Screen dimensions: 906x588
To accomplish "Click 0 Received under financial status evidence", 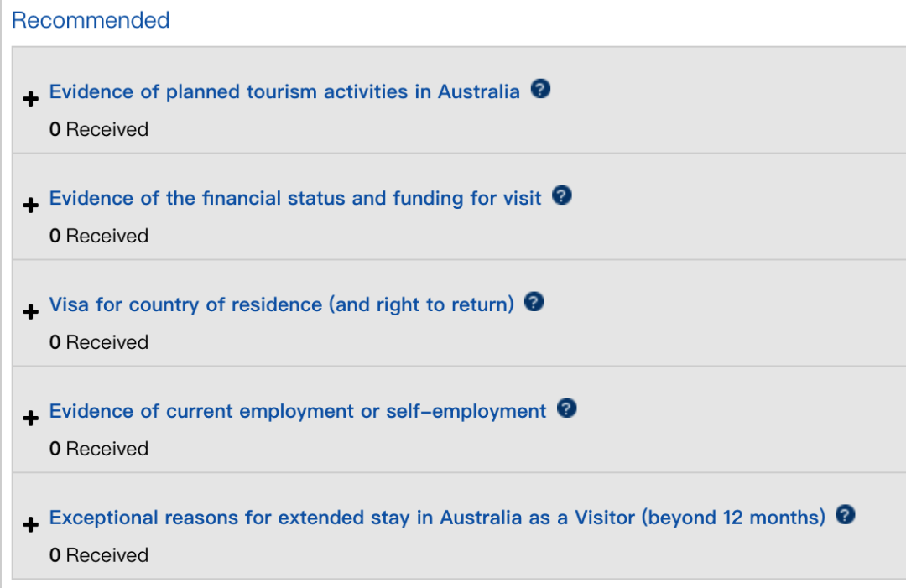I will [98, 236].
